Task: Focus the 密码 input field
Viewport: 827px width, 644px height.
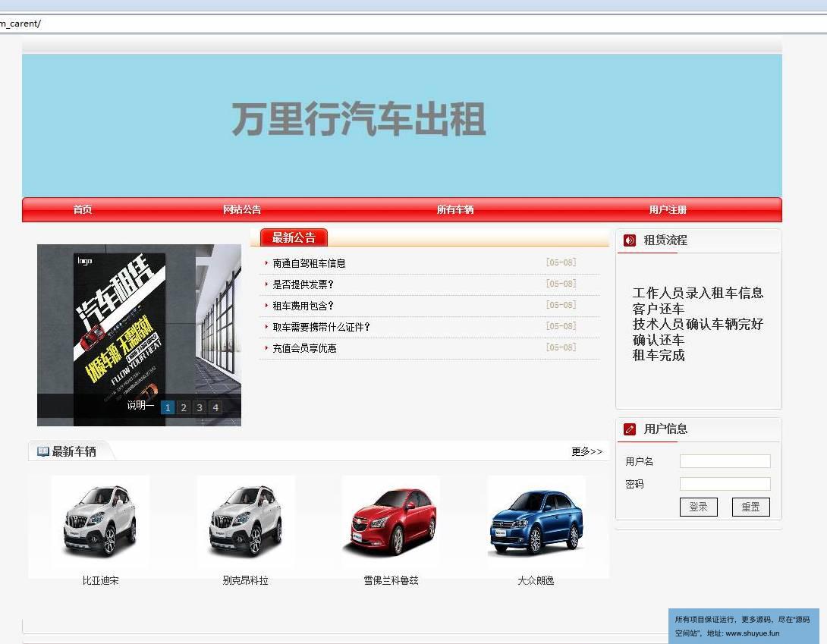Action: click(725, 484)
